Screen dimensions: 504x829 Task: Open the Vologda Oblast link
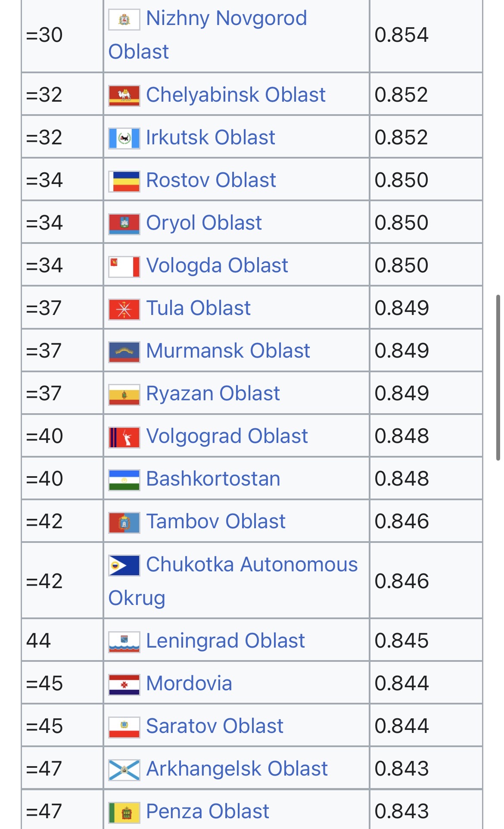click(217, 266)
